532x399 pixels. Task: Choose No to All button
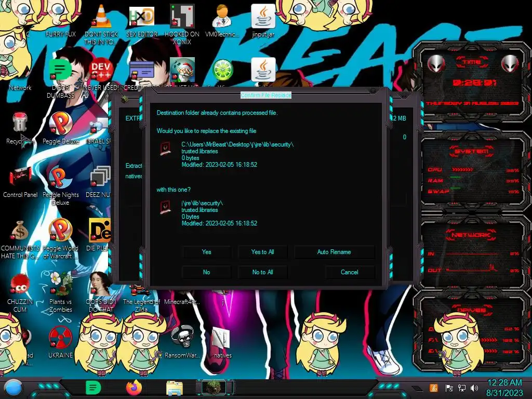coord(262,272)
